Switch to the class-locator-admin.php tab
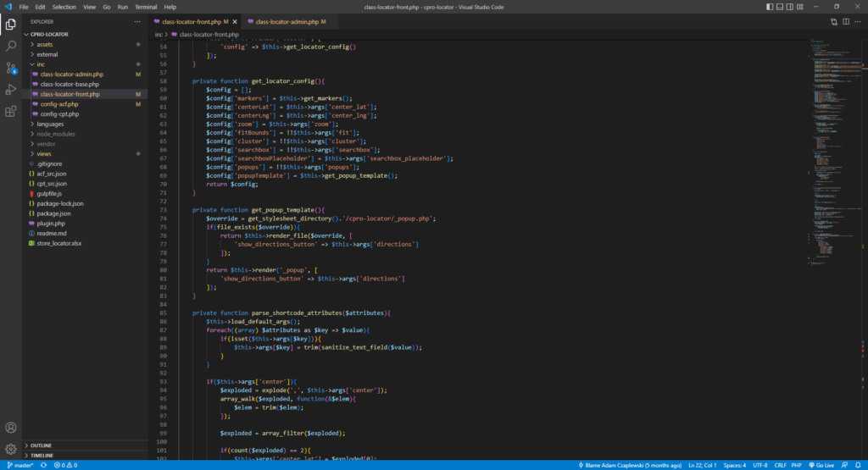The height and width of the screenshot is (470, 868). click(287, 21)
